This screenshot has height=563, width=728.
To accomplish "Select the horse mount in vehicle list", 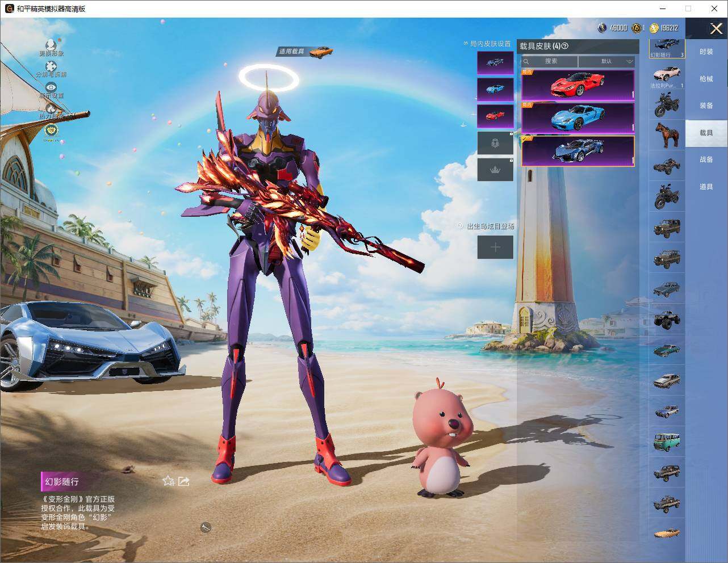I will 666,135.
